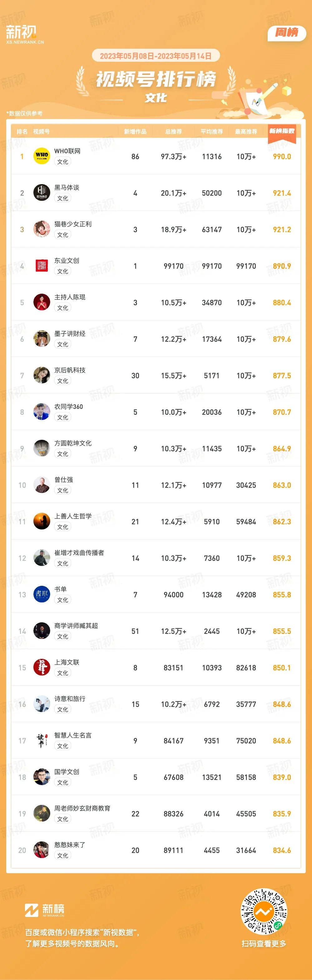Click the 平均推荐 column header
The width and height of the screenshot is (312, 980).
point(212,132)
